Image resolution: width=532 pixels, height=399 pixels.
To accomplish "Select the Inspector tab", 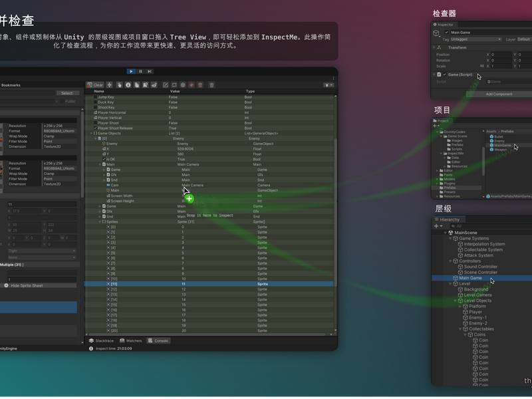I will 443,25.
